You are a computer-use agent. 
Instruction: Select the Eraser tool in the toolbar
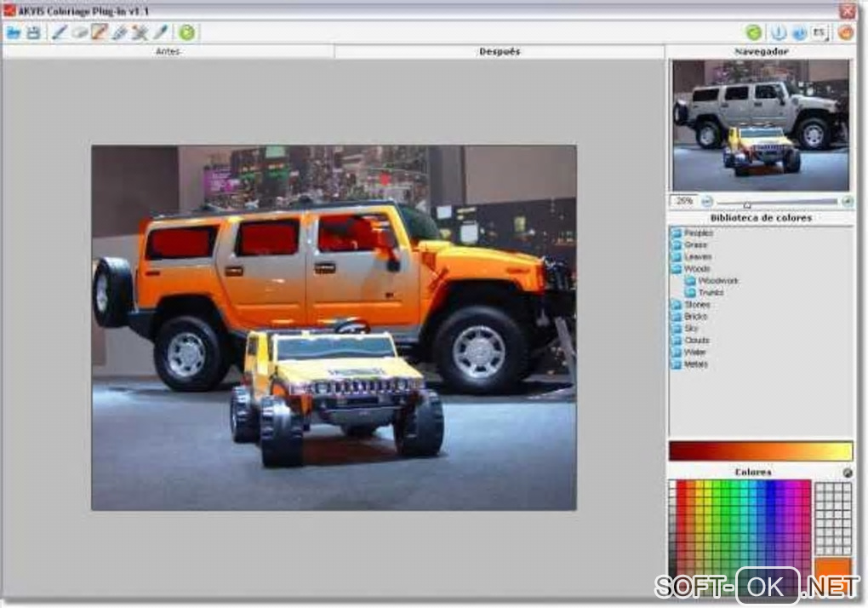click(80, 32)
